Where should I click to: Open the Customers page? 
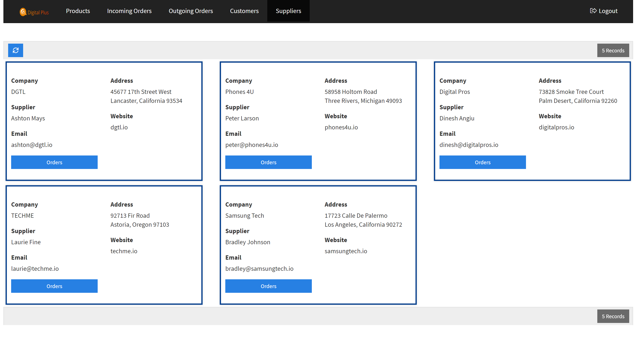coord(244,11)
